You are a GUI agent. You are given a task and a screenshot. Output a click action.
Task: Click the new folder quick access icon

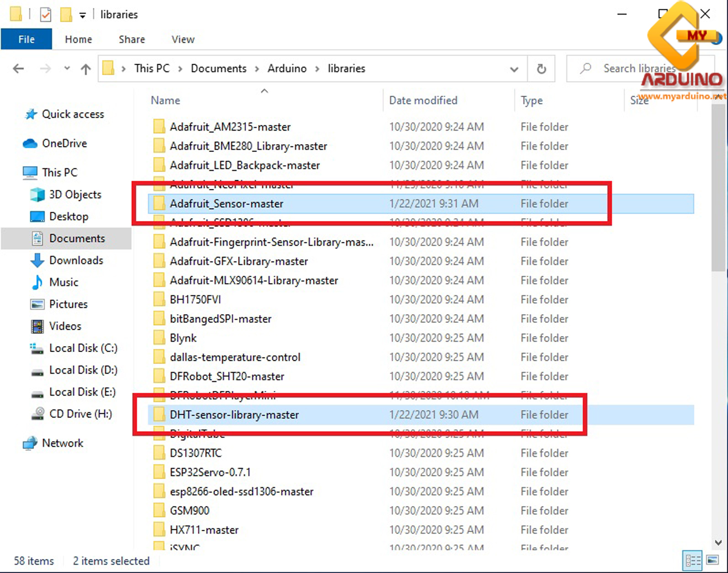click(x=65, y=14)
